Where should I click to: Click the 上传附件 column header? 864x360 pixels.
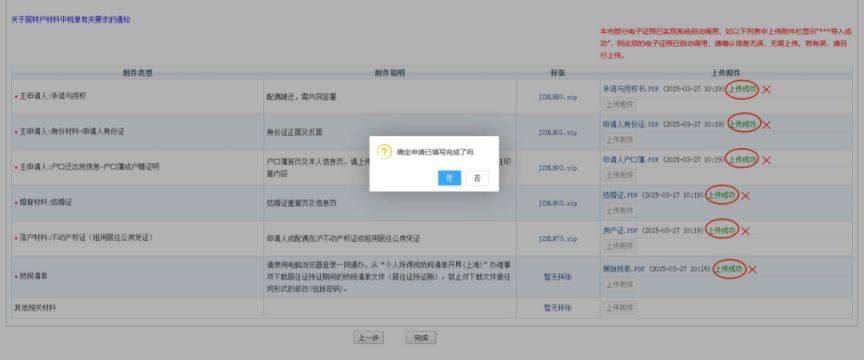(726, 73)
